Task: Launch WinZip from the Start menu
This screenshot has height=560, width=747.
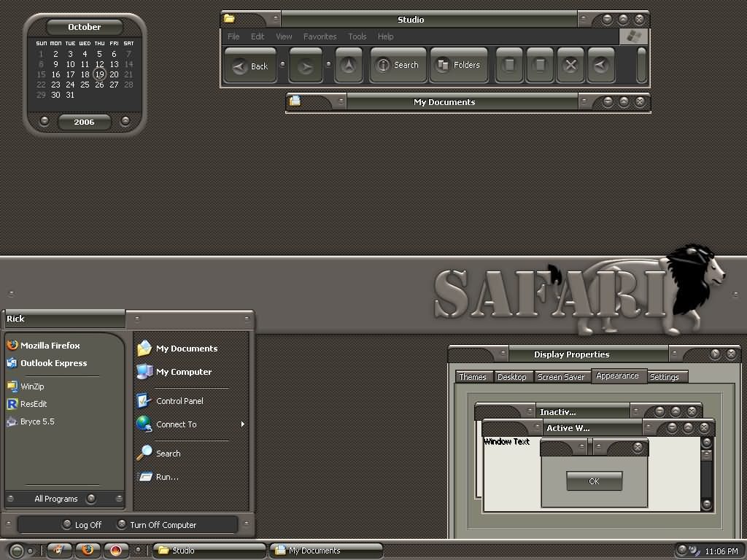Action: [26, 386]
